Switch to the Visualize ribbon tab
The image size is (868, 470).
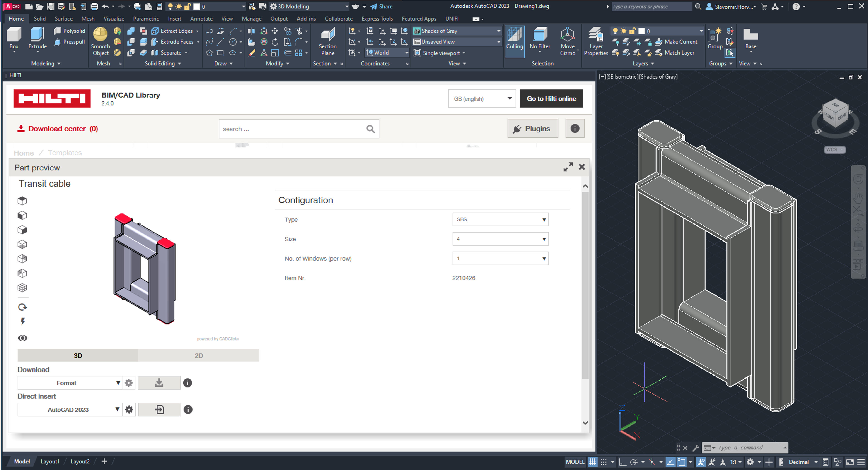click(114, 19)
